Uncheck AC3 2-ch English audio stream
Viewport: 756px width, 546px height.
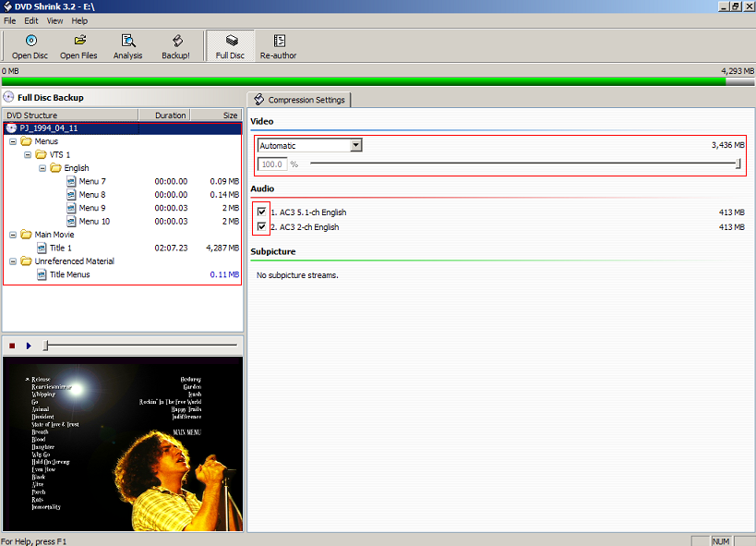(262, 227)
